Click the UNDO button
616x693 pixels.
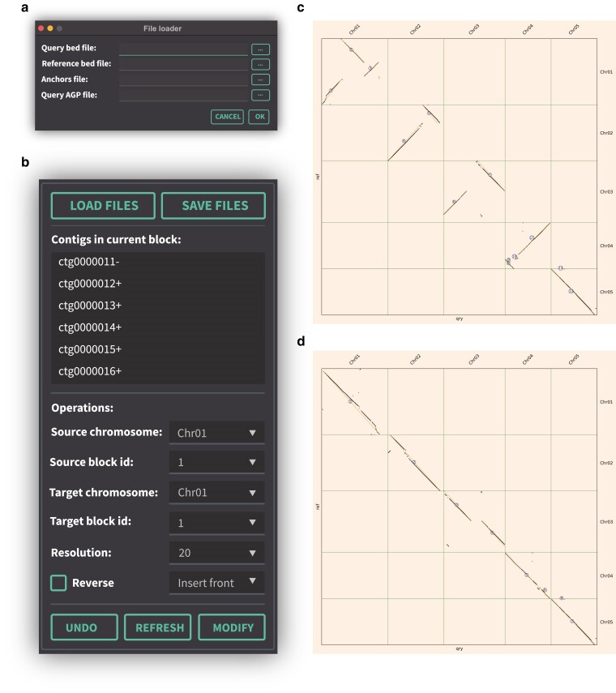coord(84,627)
